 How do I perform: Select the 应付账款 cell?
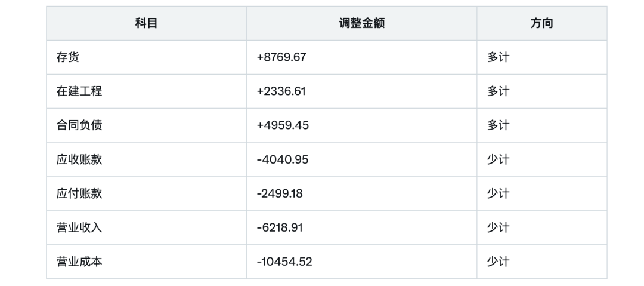pyautogui.click(x=79, y=193)
